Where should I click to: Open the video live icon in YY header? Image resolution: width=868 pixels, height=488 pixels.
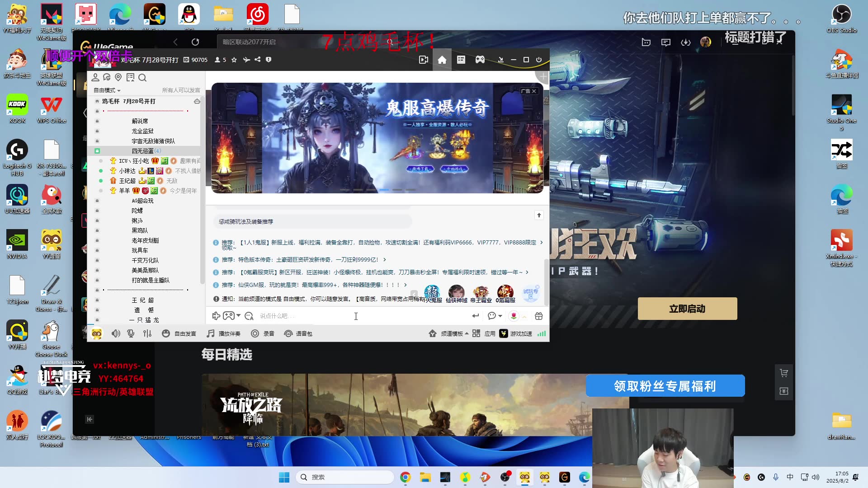click(x=424, y=60)
